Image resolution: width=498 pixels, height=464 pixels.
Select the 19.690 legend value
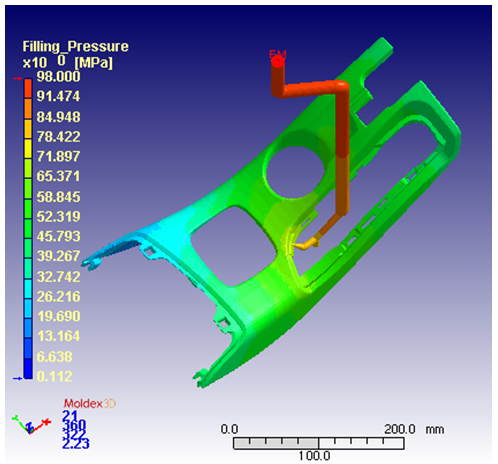(58, 316)
